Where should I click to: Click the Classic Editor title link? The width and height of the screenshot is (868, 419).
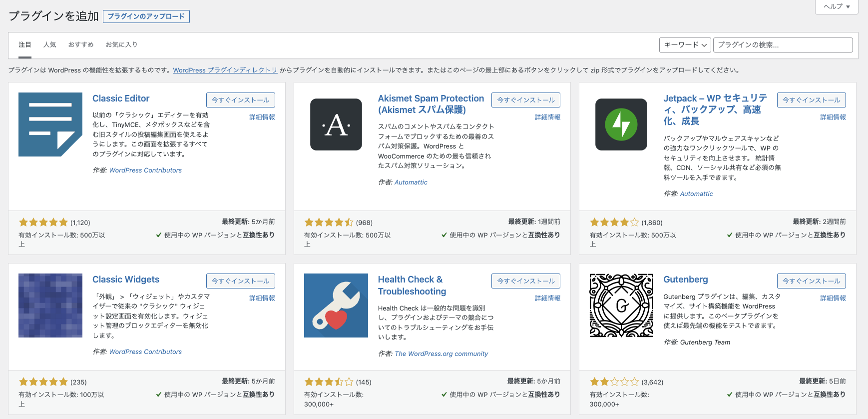pos(121,98)
